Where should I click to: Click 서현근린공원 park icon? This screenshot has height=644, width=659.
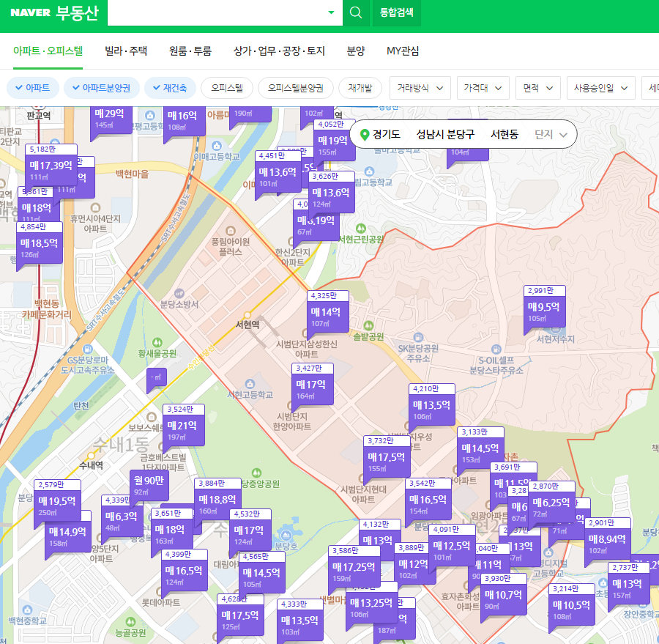pyautogui.click(x=360, y=229)
